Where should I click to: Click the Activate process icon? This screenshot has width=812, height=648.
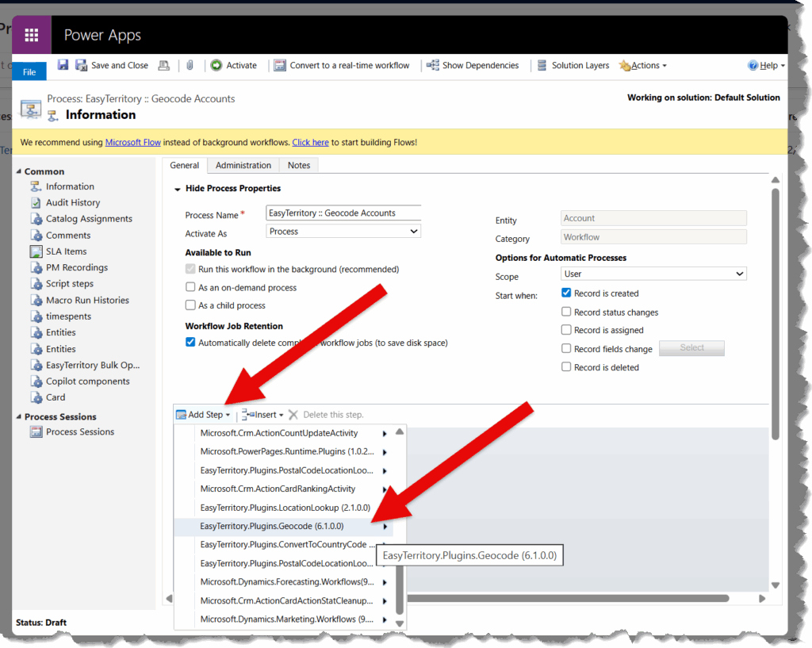coord(216,65)
